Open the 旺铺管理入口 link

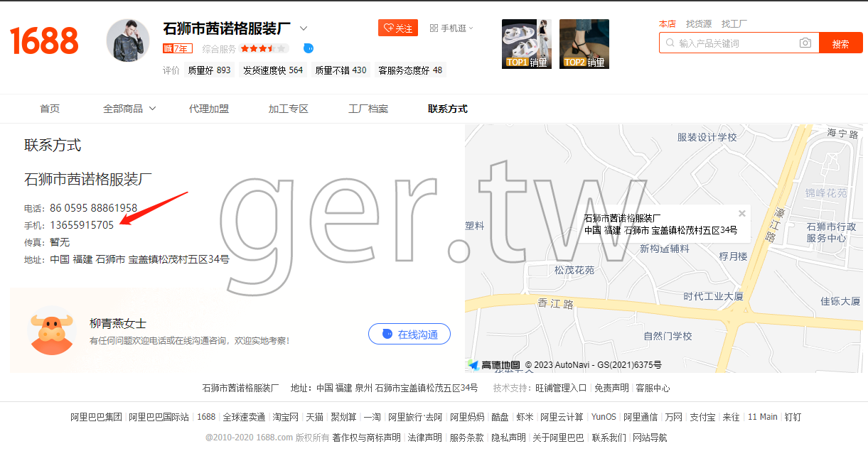561,389
